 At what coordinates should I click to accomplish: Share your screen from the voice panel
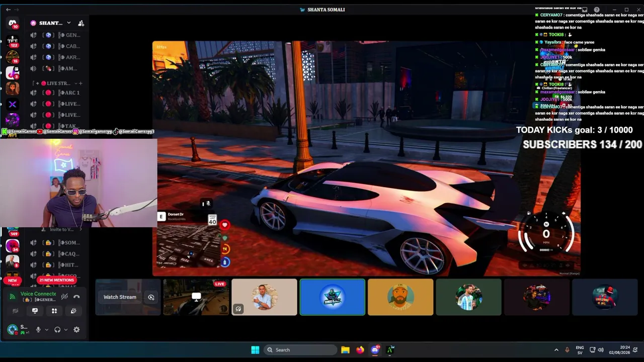35,311
